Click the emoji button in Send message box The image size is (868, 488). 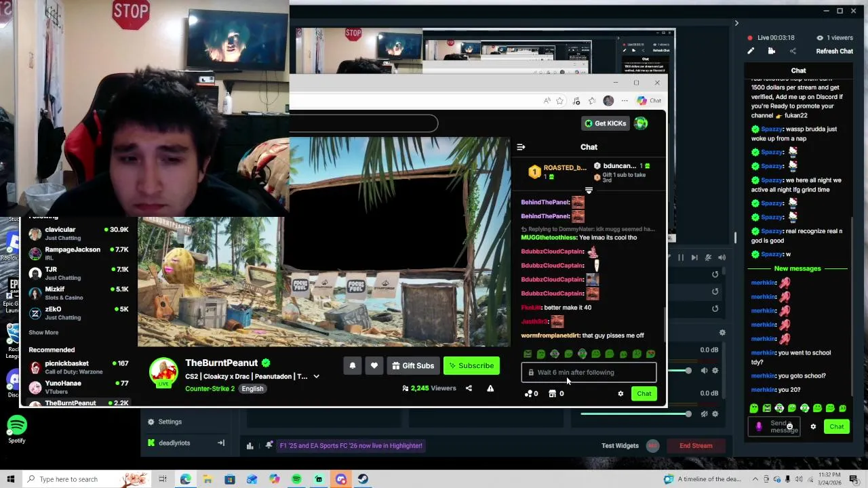(789, 426)
